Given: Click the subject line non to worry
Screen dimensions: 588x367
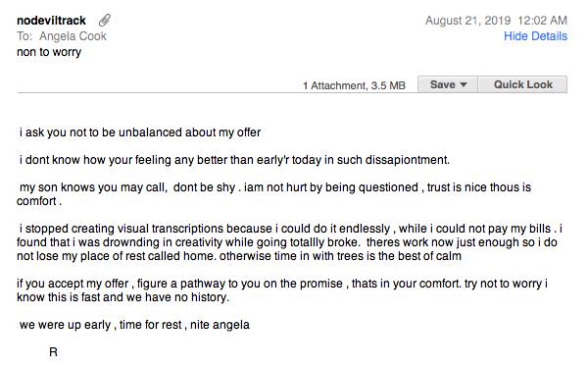Looking at the screenshot, I should coord(49,52).
